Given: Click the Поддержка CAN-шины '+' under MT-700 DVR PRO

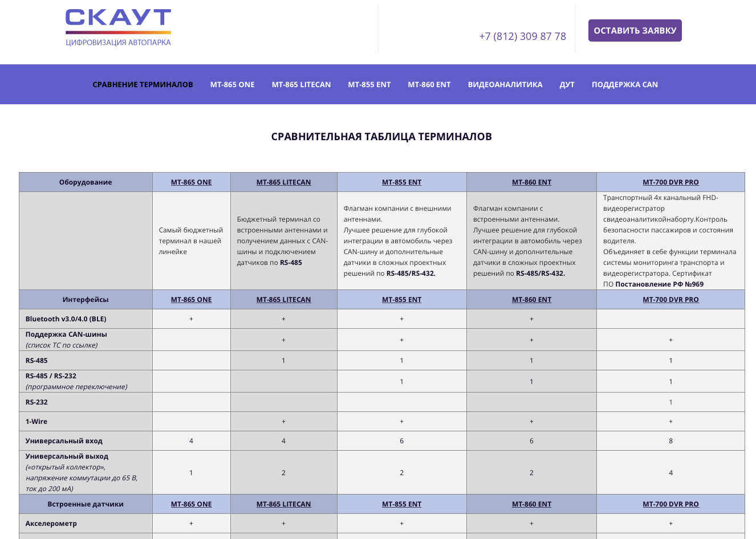Looking at the screenshot, I should [x=670, y=340].
